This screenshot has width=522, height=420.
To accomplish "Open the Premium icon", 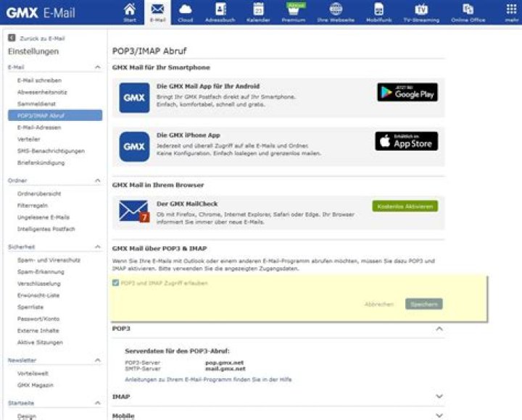I will point(294,9).
